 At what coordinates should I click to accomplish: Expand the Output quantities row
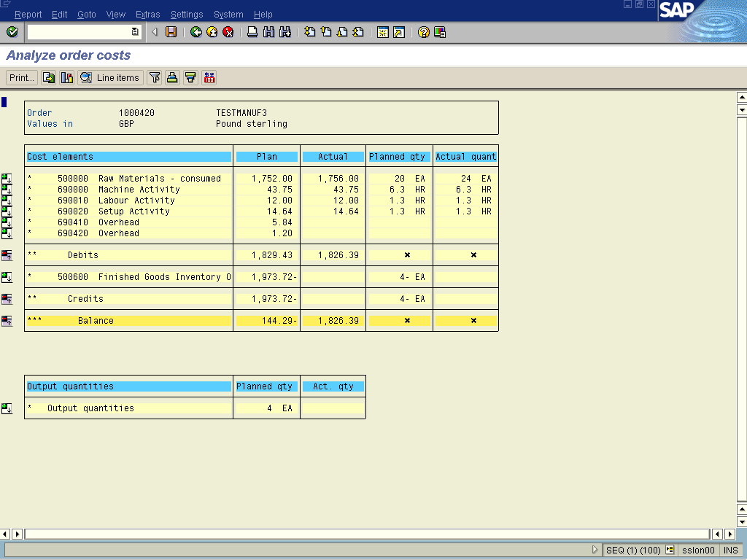point(7,408)
